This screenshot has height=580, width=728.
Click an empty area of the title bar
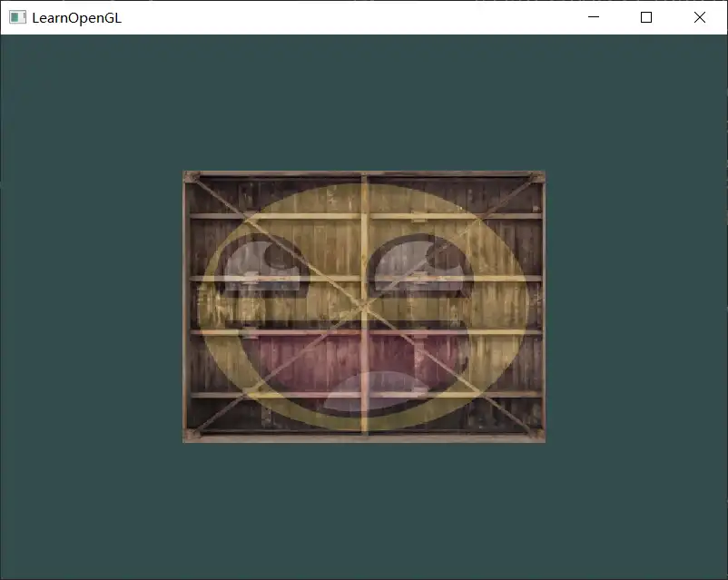coord(363,17)
